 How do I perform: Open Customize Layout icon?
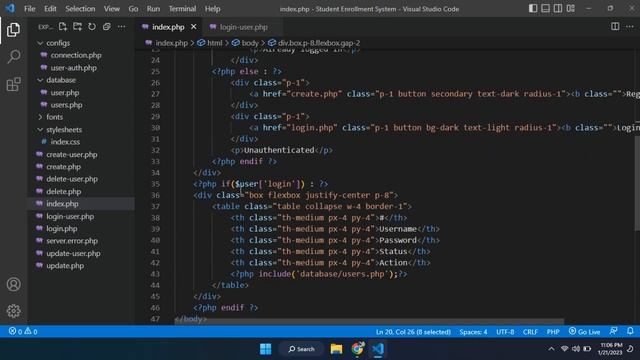click(571, 9)
